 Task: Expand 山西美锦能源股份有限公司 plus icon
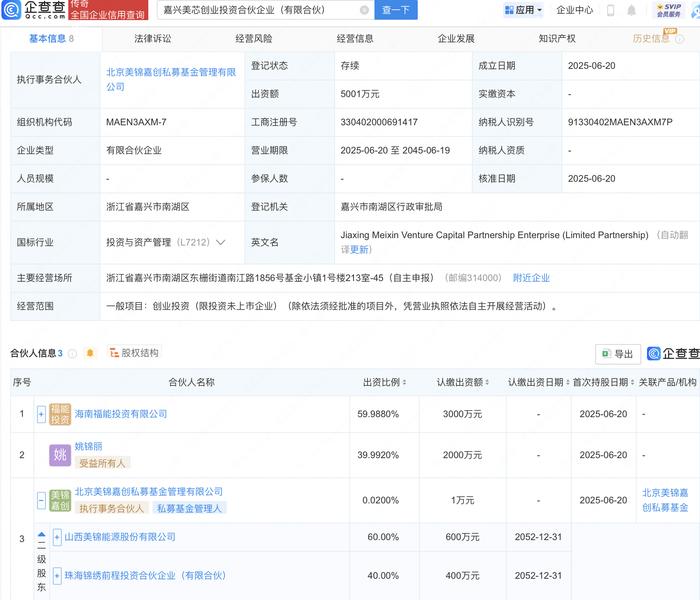pyautogui.click(x=57, y=537)
